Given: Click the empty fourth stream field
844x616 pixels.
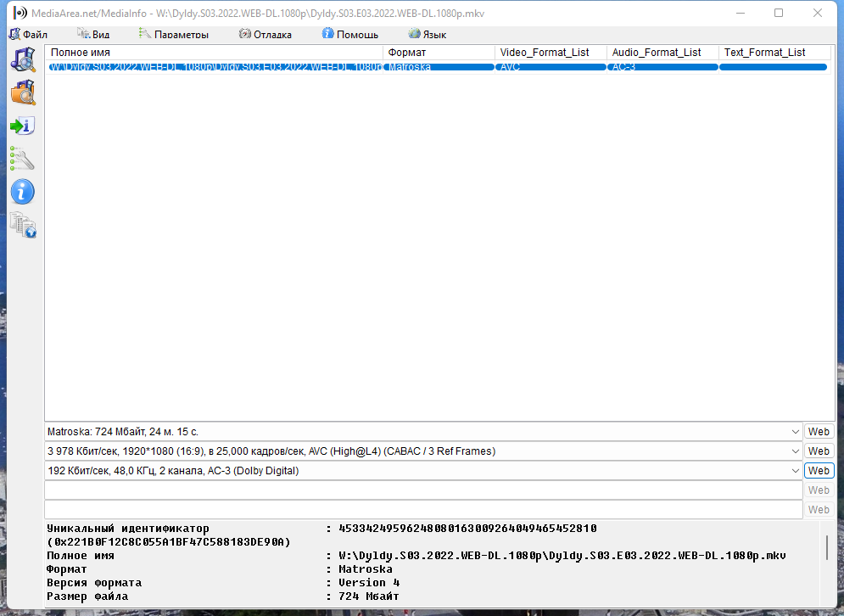Looking at the screenshot, I should (x=423, y=490).
